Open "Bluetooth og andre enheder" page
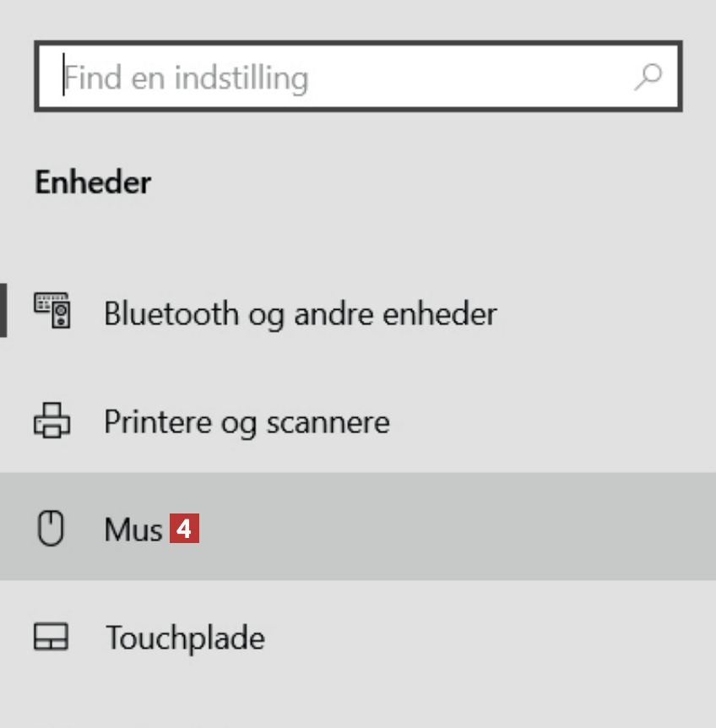The width and height of the screenshot is (716, 728). pyautogui.click(x=300, y=314)
